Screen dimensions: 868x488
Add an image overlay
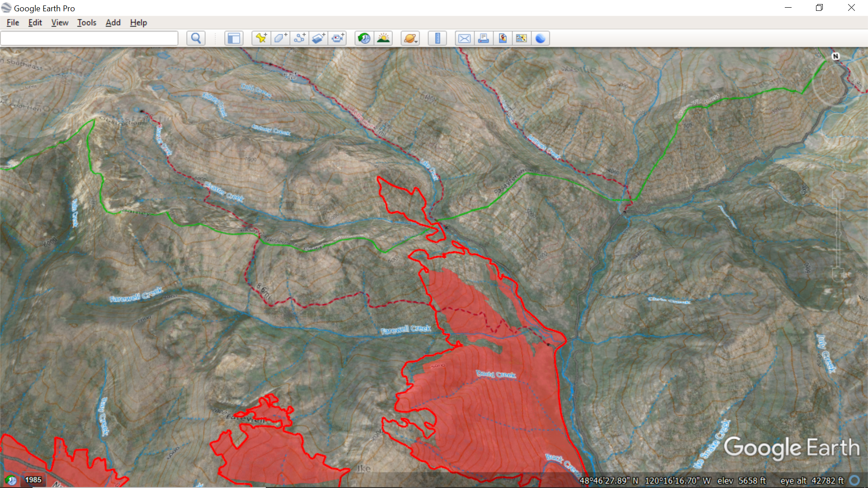tap(318, 38)
